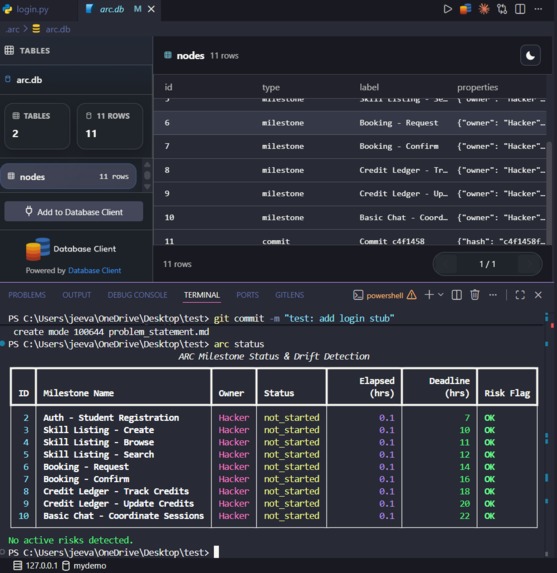Click the orange starburst icon in editor toolbar

[x=484, y=9]
